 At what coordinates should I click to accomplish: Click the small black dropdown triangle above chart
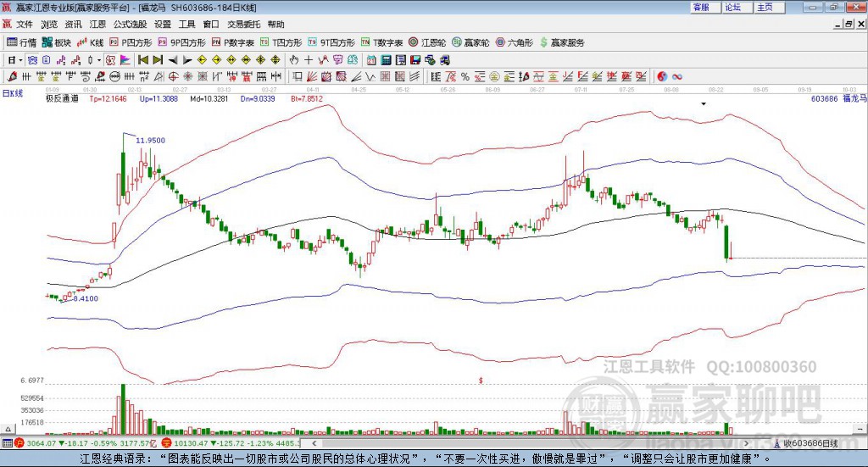(704, 103)
